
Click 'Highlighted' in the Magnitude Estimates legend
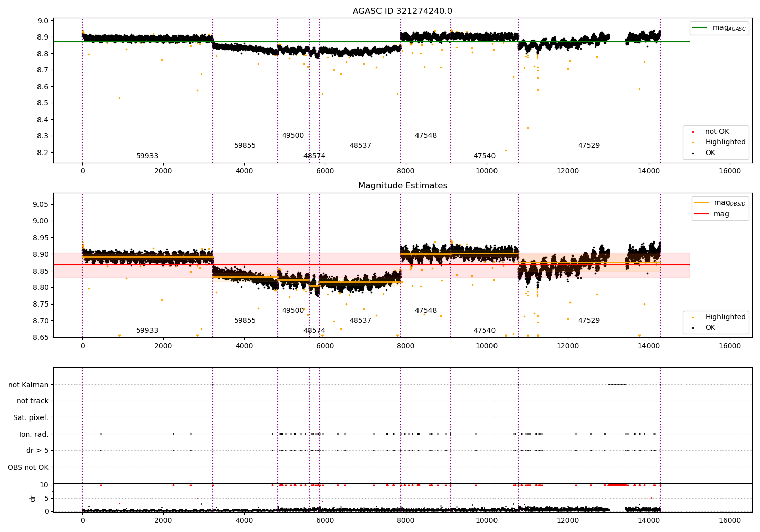pos(725,317)
